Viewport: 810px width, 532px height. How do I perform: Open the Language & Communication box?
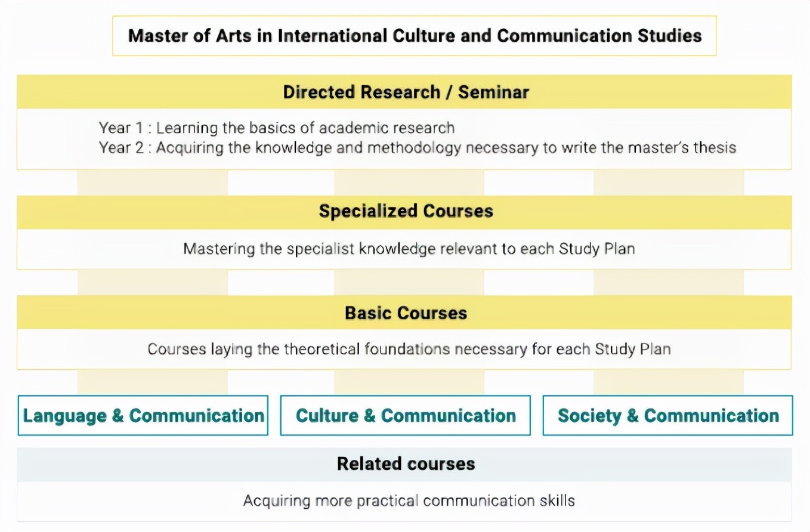(x=143, y=415)
